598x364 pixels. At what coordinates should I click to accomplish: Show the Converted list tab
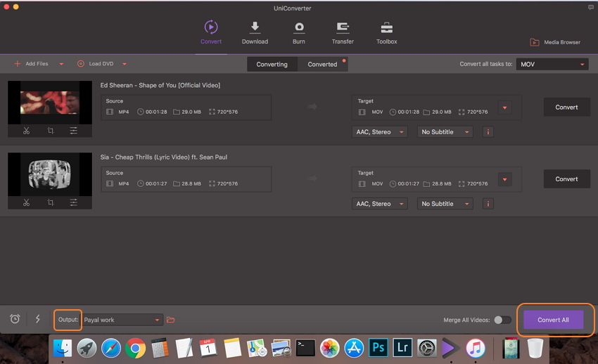323,65
